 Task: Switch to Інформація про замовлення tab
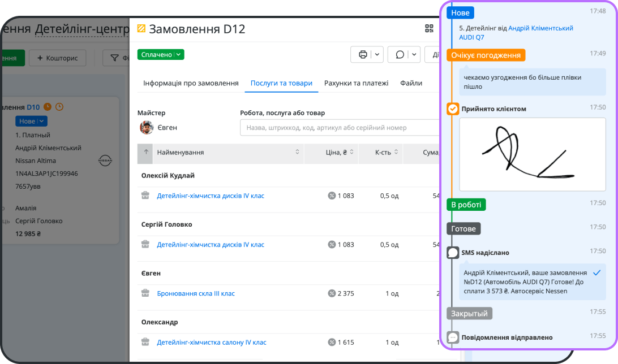coord(191,83)
